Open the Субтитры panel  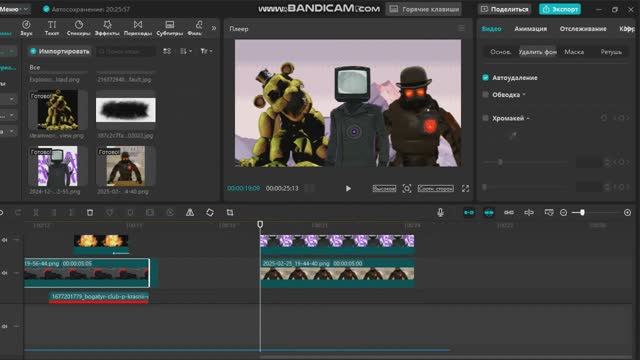[x=170, y=28]
